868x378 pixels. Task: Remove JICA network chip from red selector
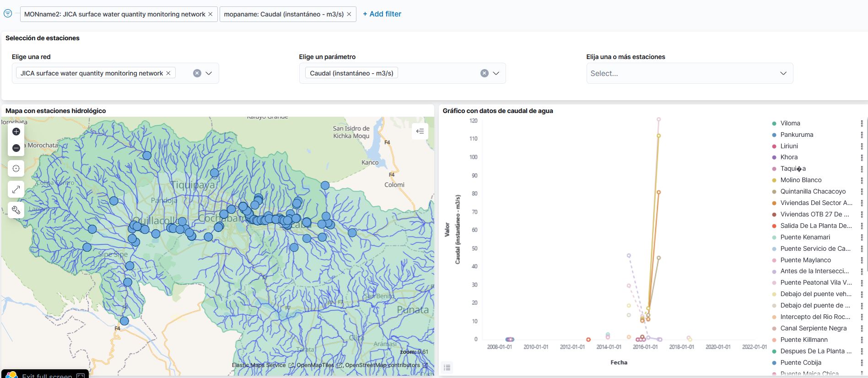click(168, 73)
